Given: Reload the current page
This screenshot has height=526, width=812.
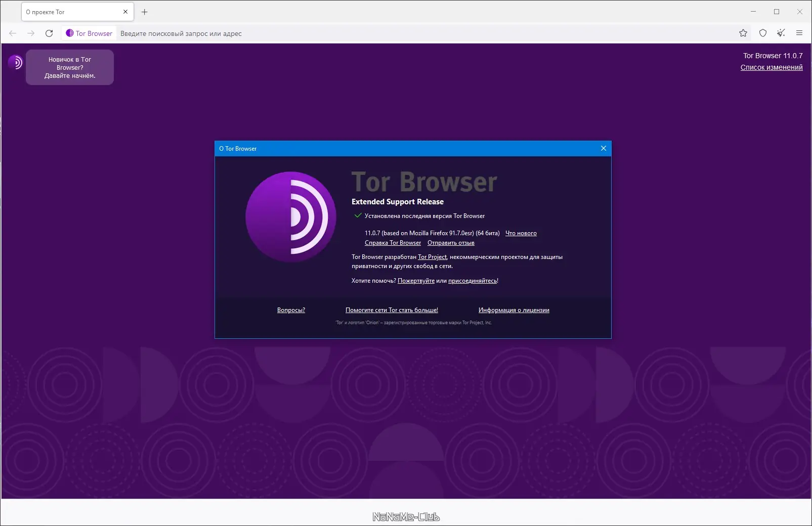Looking at the screenshot, I should click(49, 33).
